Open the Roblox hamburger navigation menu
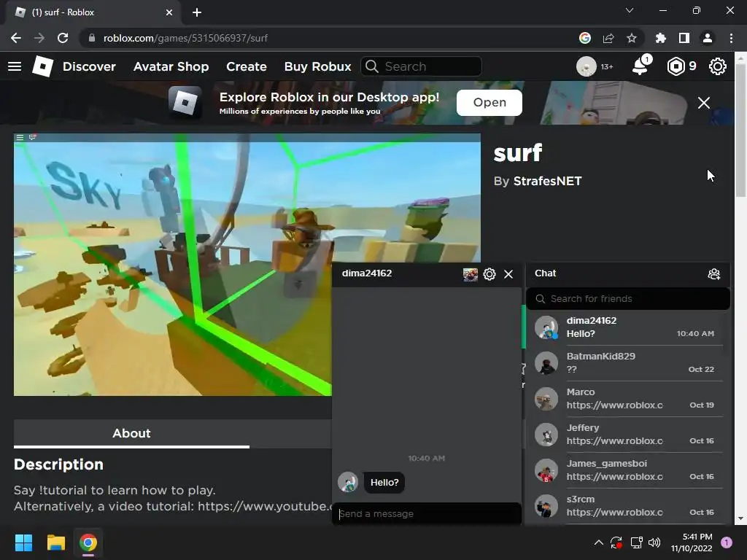The height and width of the screenshot is (560, 747). (15, 66)
